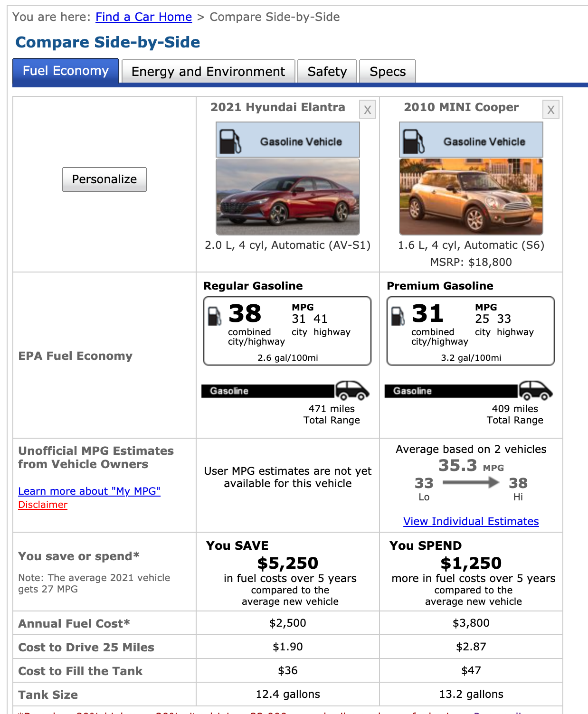Screen dimensions: 588x714
Task: Click the Cost to Drive 25 Miles label
Action: 86,648
